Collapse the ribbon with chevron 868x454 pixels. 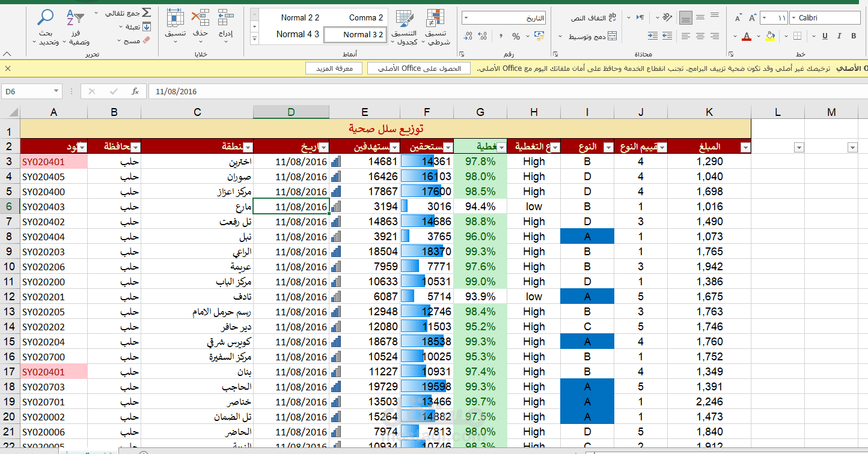7,54
